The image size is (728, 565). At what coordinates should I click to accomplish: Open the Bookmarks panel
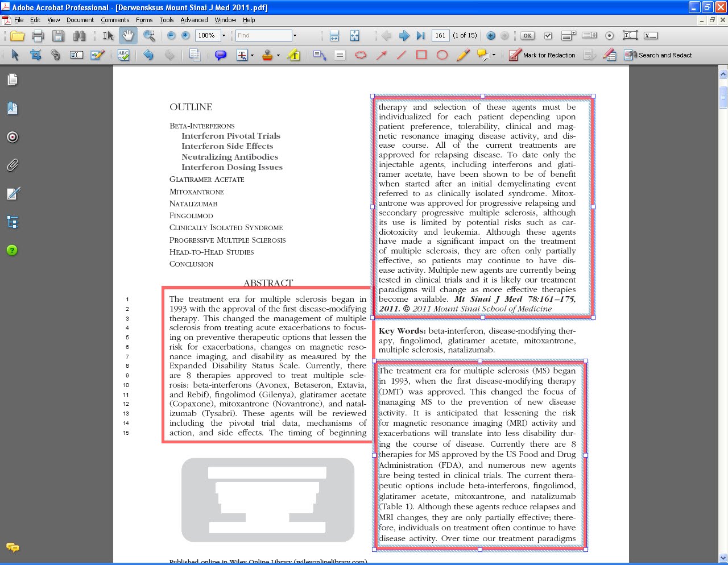11,109
